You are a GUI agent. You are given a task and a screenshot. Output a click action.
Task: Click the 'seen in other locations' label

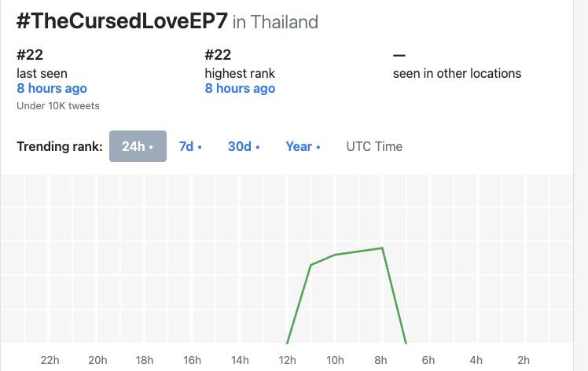pos(457,73)
